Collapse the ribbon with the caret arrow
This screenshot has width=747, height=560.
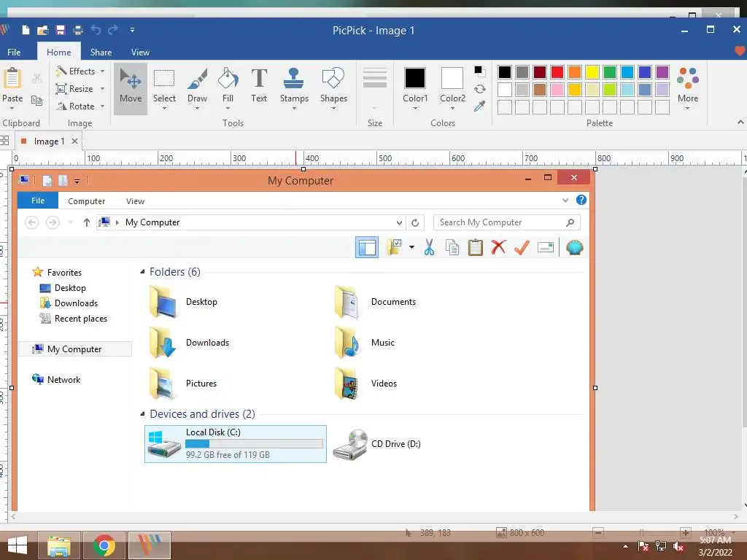[x=740, y=122]
